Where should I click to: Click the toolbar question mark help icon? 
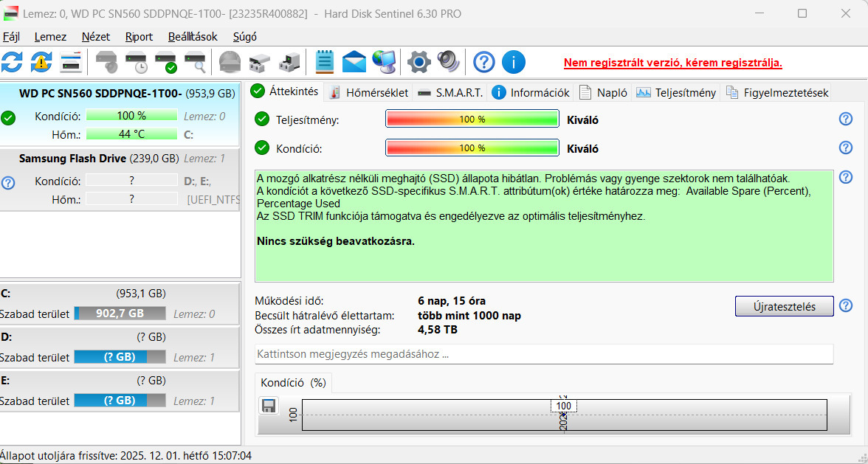point(484,62)
